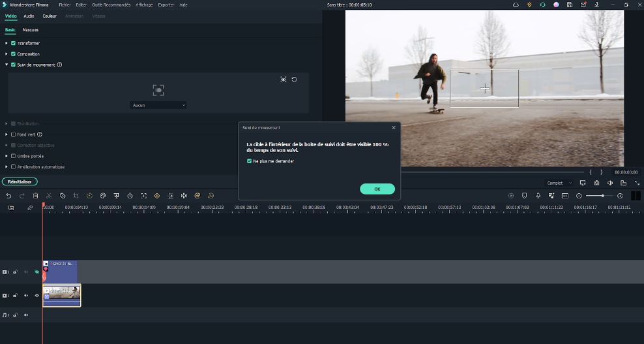This screenshot has height=344, width=644.
Task: Select the Travel title clip on track 2
Action: 60,272
